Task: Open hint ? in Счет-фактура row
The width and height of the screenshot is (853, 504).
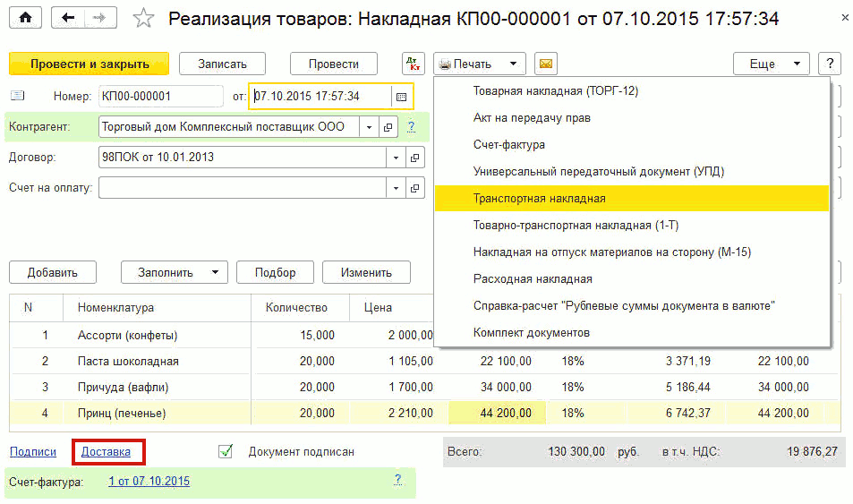Action: point(398,480)
